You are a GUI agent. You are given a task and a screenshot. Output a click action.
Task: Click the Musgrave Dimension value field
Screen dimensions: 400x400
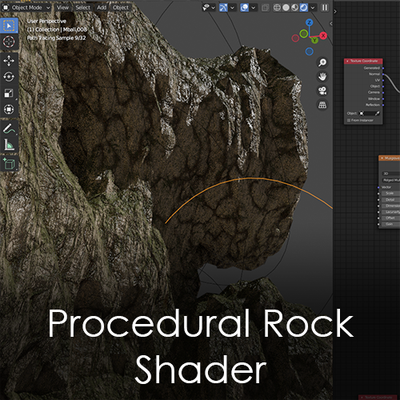[x=391, y=206]
